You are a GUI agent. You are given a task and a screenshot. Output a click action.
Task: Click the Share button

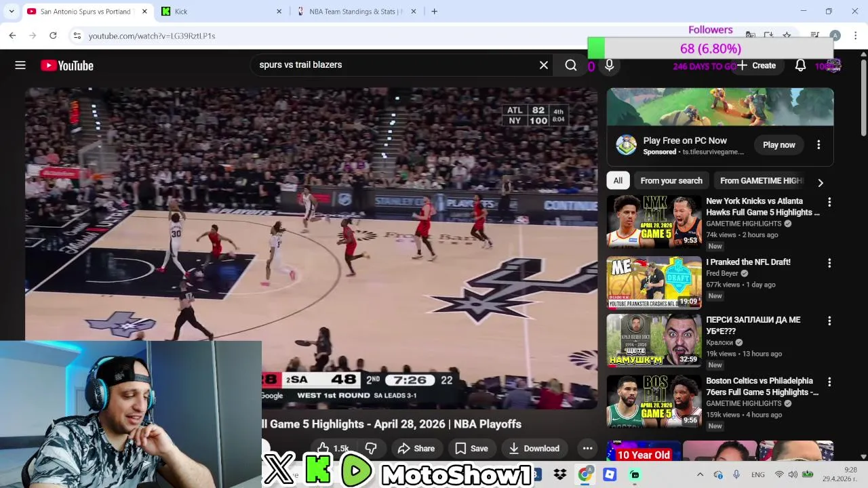click(x=416, y=448)
